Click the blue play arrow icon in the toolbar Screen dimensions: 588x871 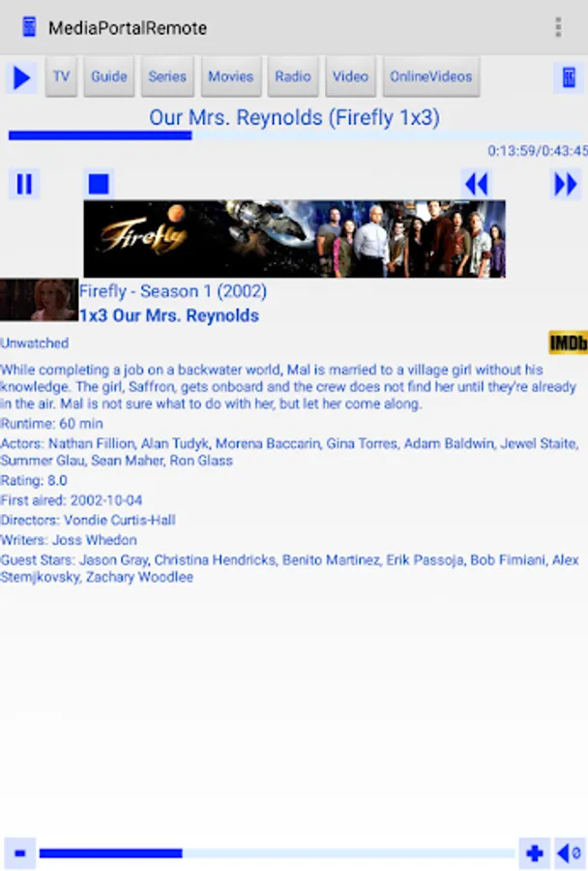coord(21,77)
